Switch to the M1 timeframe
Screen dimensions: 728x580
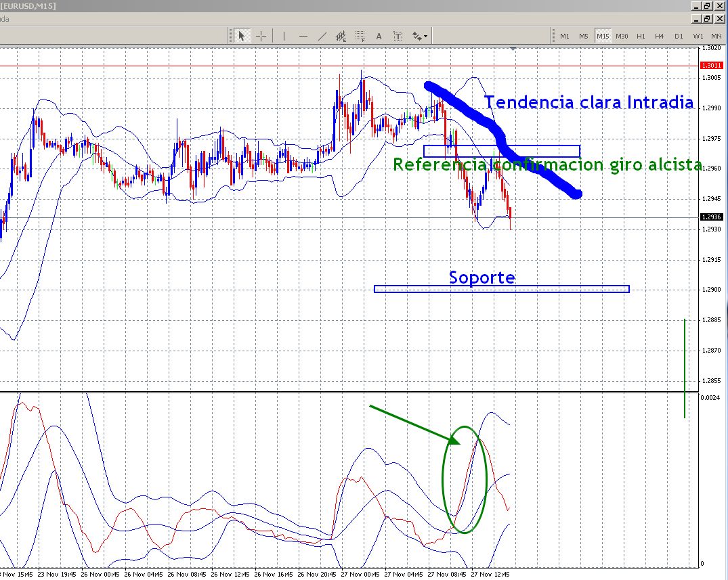coord(564,36)
